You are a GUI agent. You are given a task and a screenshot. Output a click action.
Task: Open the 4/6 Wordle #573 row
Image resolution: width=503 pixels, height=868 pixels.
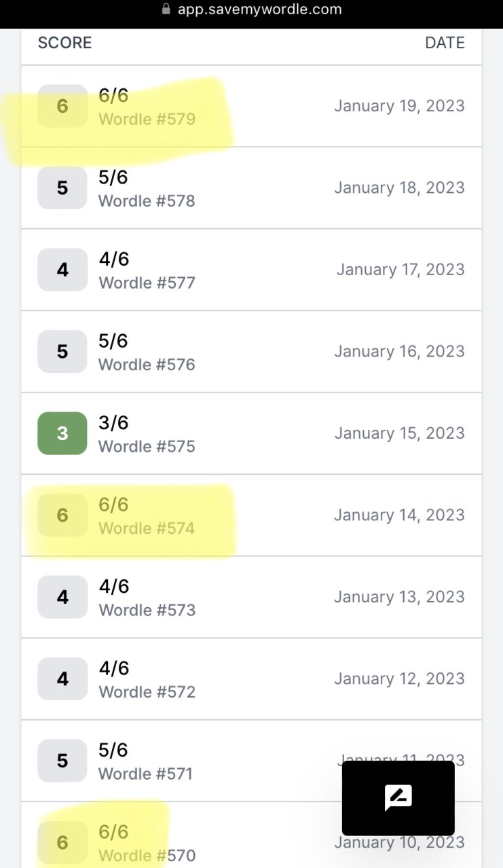[x=251, y=597]
